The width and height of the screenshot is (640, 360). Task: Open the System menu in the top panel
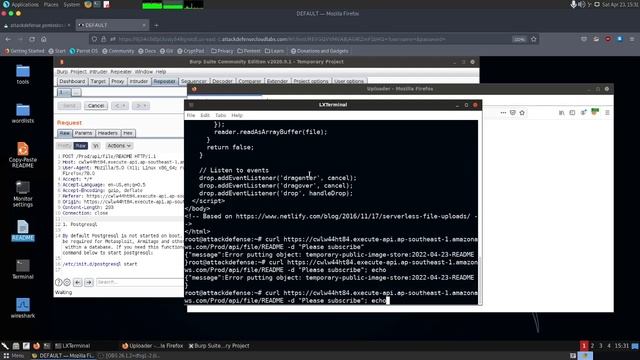72,4
